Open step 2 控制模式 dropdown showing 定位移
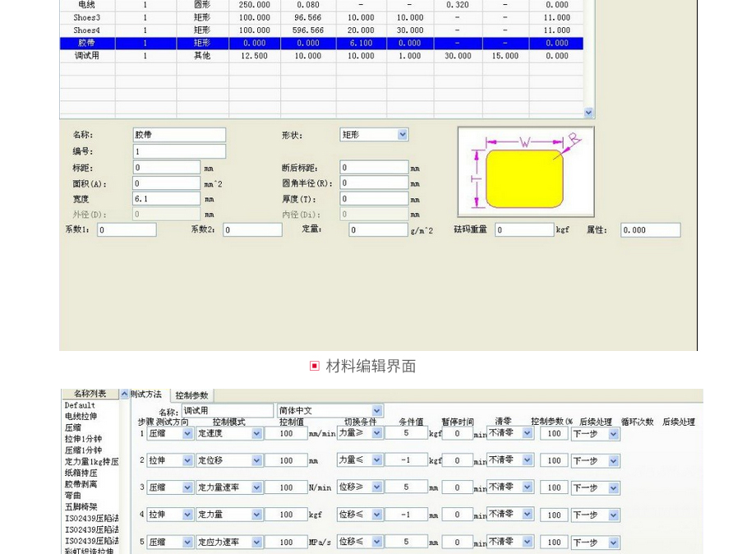This screenshot has width=756, height=554. pyautogui.click(x=256, y=461)
